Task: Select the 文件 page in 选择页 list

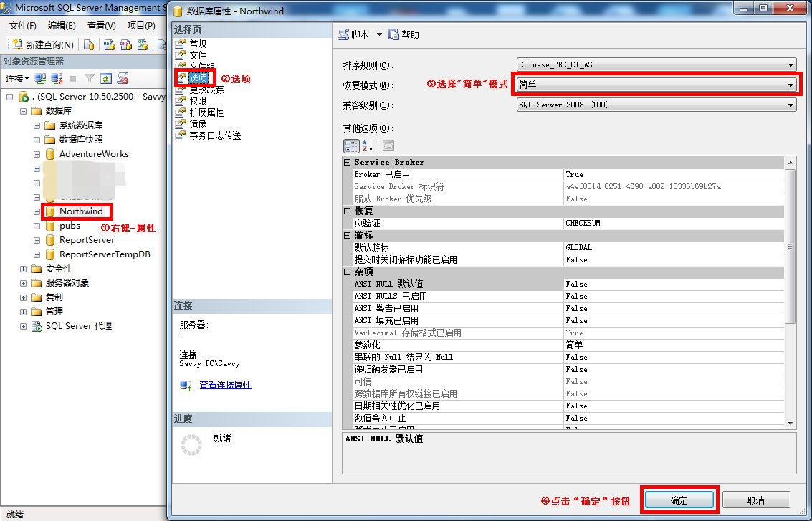Action: click(198, 55)
